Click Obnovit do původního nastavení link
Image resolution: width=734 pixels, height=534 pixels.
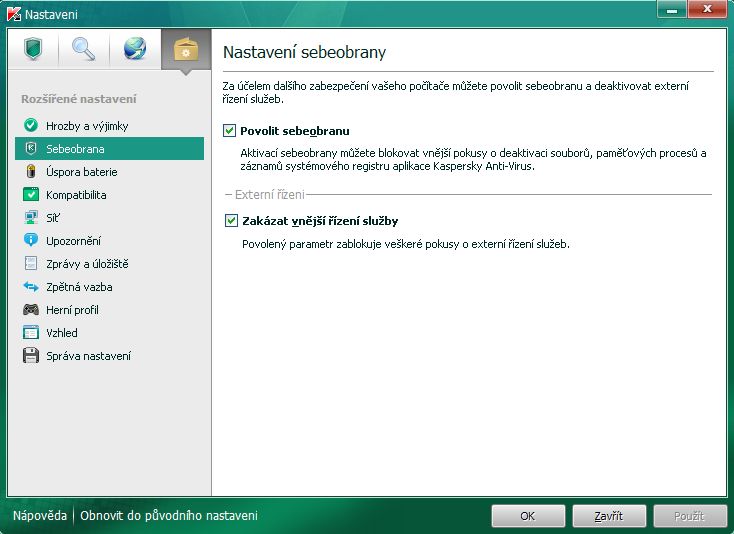click(169, 515)
